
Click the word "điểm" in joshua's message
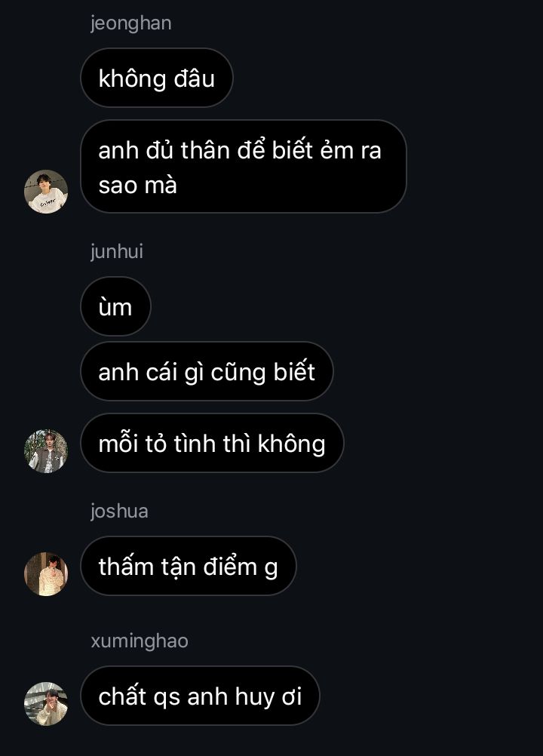(x=230, y=567)
